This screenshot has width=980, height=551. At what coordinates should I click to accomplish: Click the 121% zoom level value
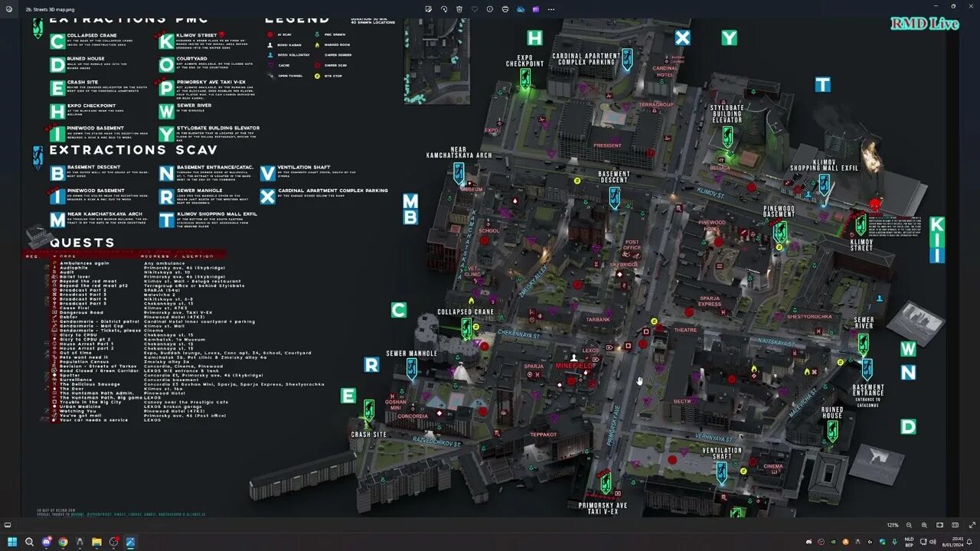tap(893, 525)
